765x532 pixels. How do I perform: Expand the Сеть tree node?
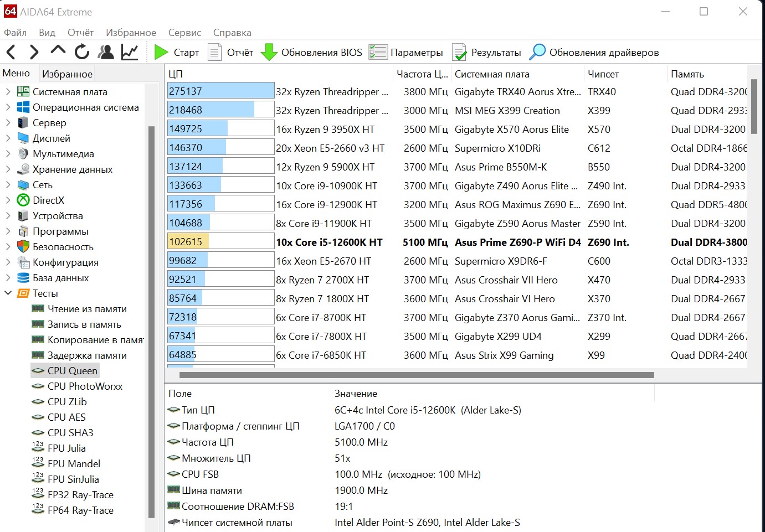[x=8, y=184]
